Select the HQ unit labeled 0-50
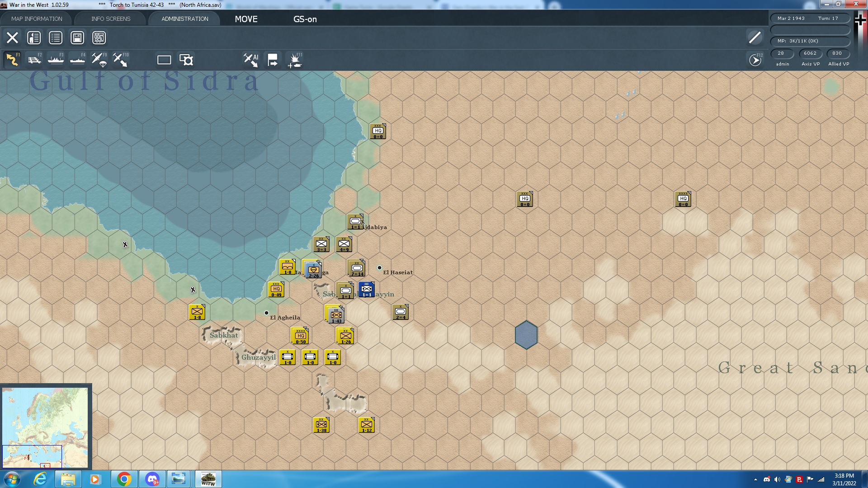The height and width of the screenshot is (488, 868). click(x=301, y=336)
